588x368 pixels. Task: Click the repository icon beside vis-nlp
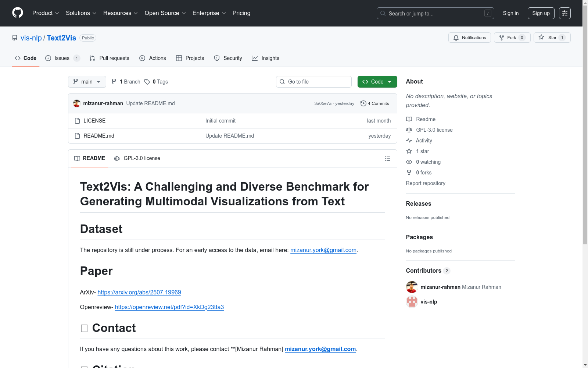[x=15, y=38]
